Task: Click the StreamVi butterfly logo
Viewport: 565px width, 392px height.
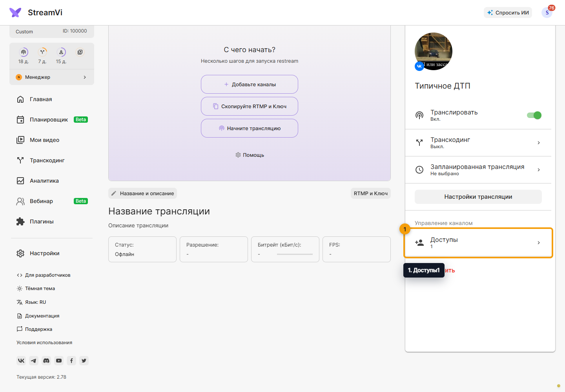Action: click(15, 13)
